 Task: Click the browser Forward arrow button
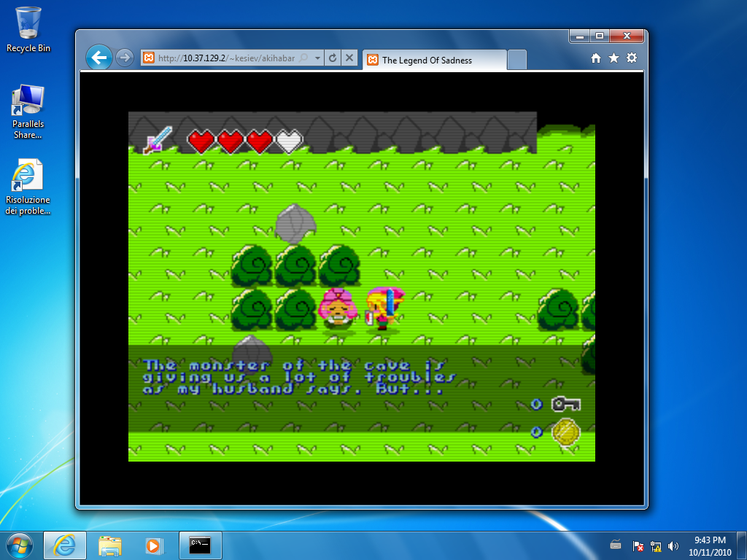point(125,58)
